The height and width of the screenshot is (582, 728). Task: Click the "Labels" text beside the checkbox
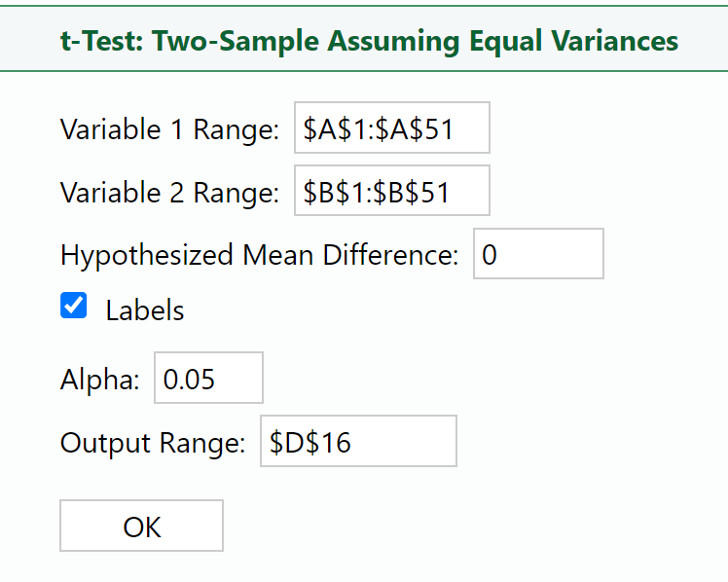pos(145,310)
